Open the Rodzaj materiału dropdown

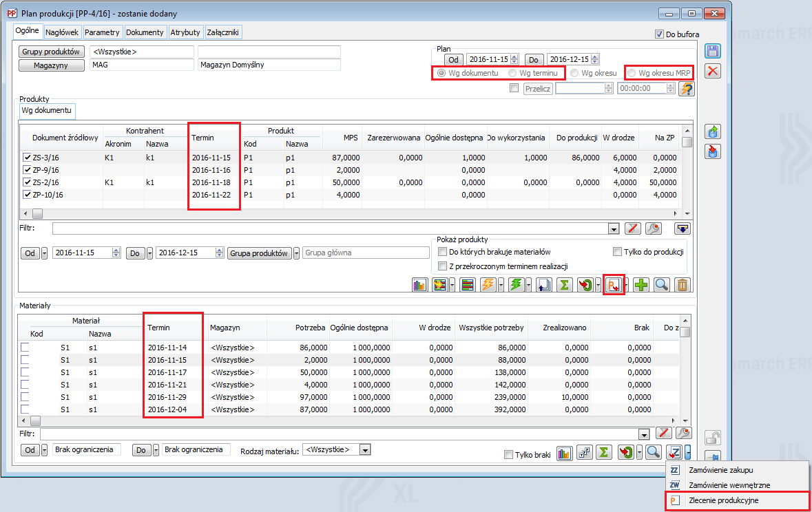364,449
